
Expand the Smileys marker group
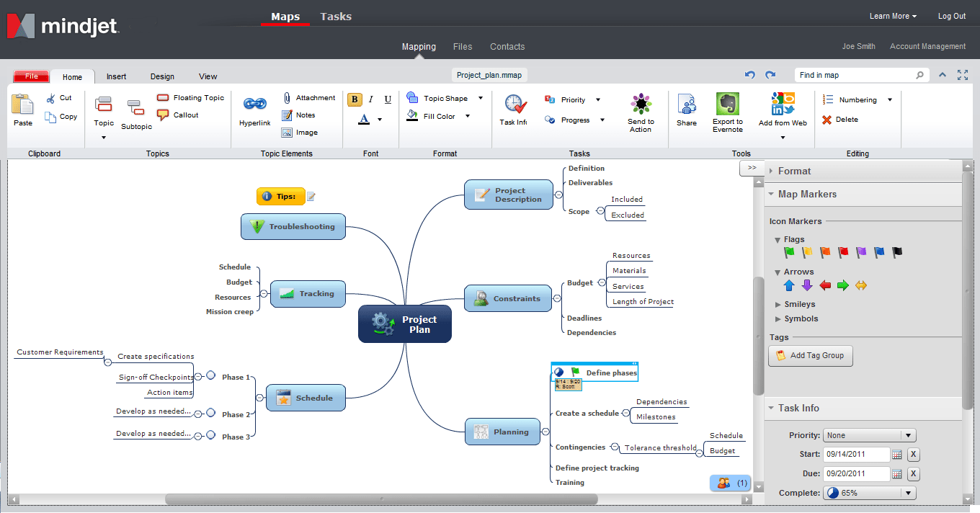click(778, 304)
